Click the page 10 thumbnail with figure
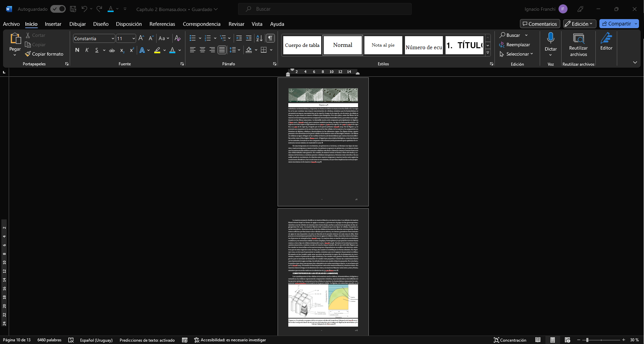Viewport: 644px width, 344px height. tap(323, 272)
